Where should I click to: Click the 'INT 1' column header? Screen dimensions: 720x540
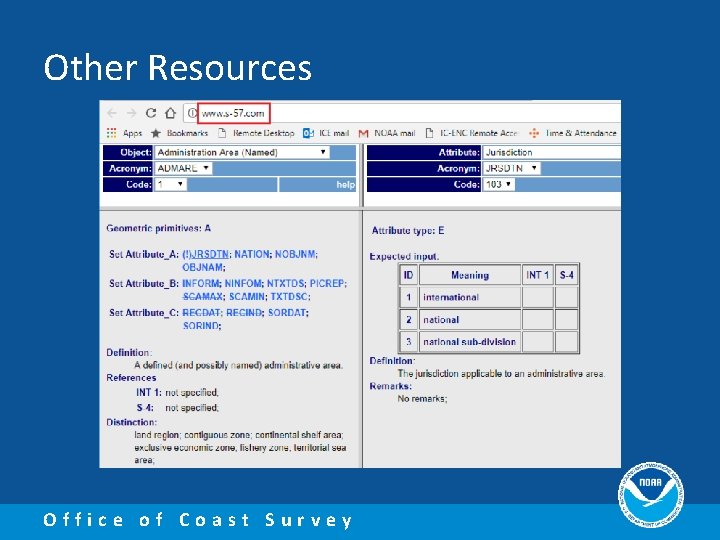(538, 275)
